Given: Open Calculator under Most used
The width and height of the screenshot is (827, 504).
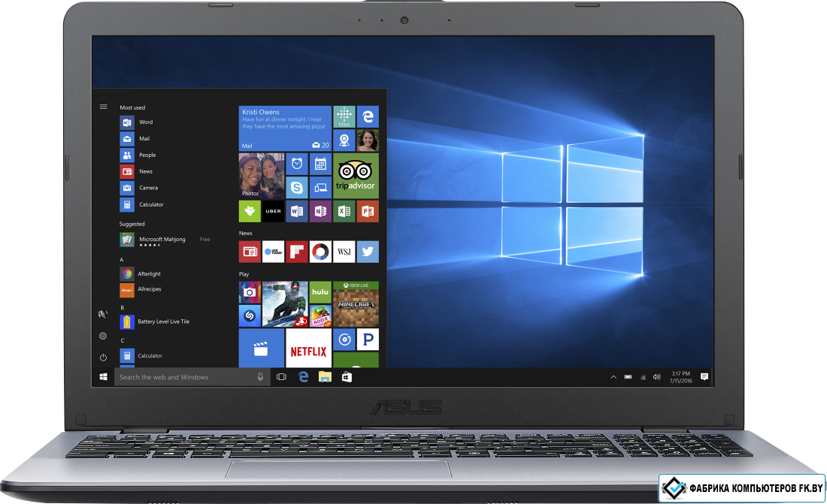Looking at the screenshot, I should [x=142, y=204].
